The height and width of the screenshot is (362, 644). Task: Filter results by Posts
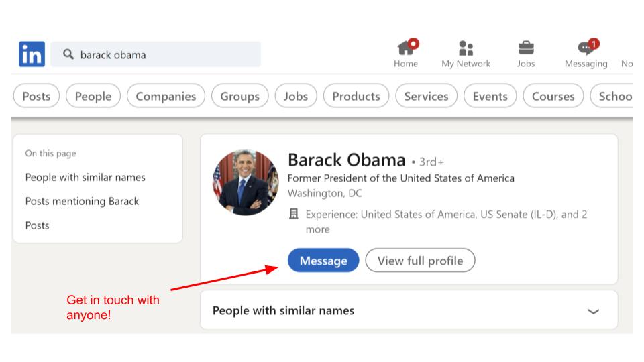[x=36, y=96]
